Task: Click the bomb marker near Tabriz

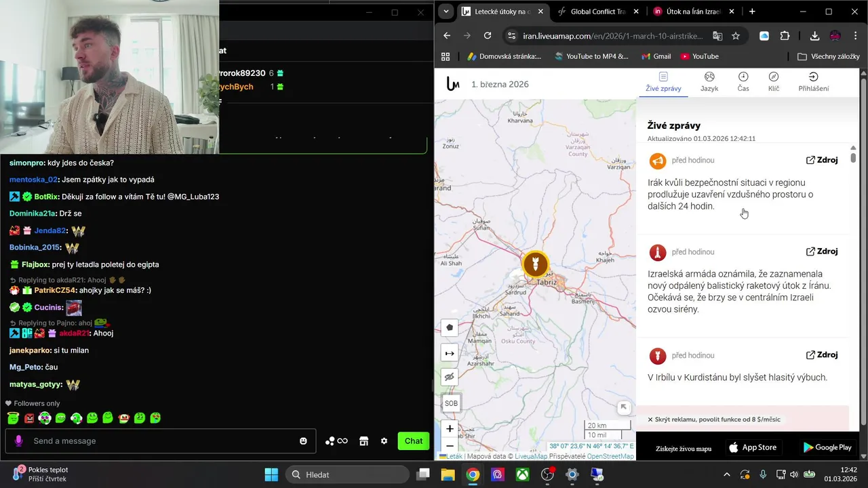Action: click(x=535, y=263)
